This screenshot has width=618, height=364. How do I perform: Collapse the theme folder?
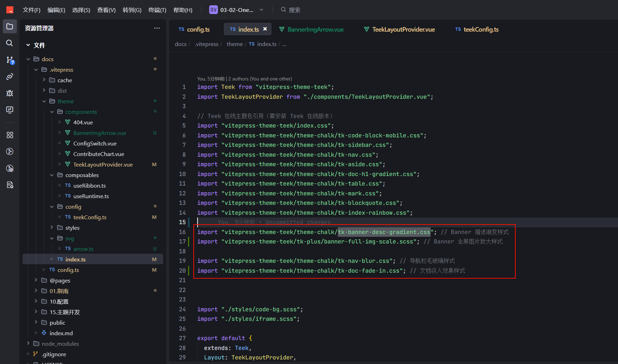pos(44,101)
